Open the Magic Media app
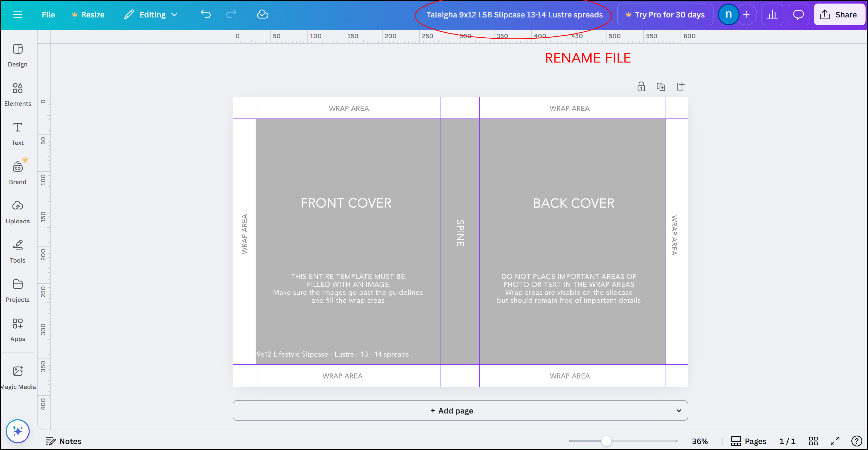Image resolution: width=868 pixels, height=450 pixels. pos(17,378)
